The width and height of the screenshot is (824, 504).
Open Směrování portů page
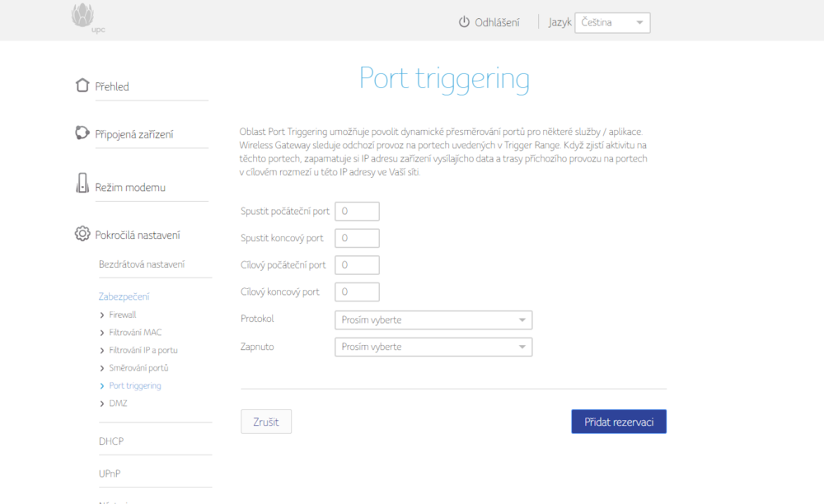coord(138,368)
